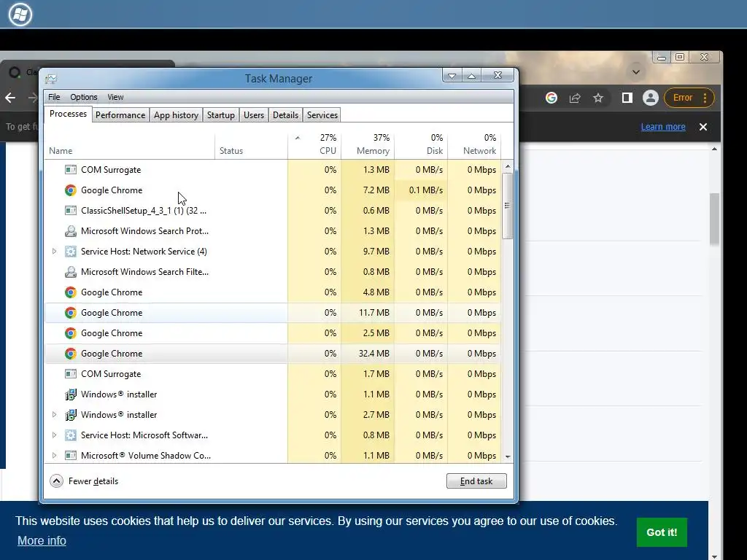Click the Chrome icon of the 7.2 MB process
The image size is (747, 560).
tap(71, 190)
